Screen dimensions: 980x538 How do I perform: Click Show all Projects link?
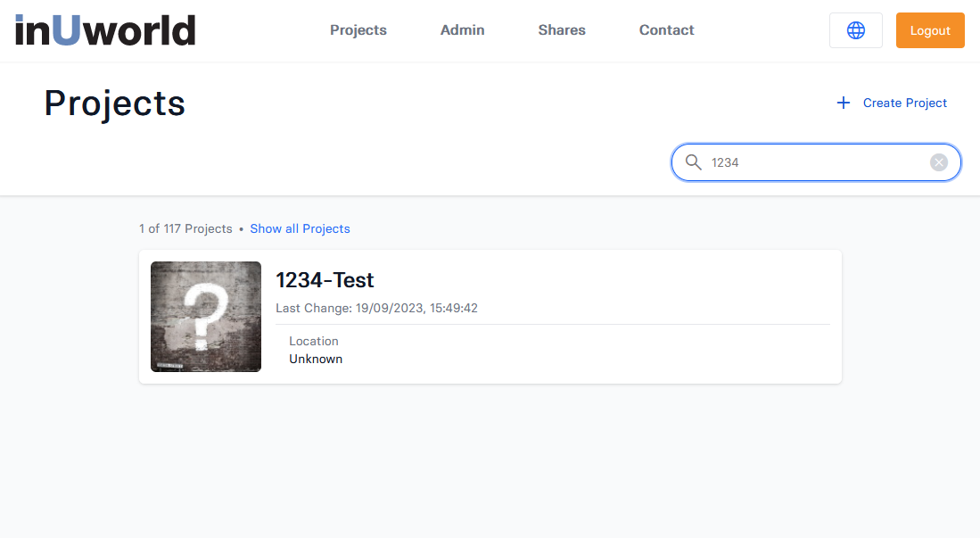pyautogui.click(x=300, y=228)
